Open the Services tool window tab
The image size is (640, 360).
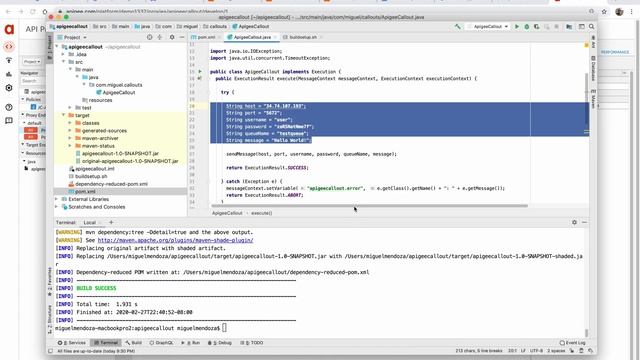pyautogui.click(x=71, y=343)
